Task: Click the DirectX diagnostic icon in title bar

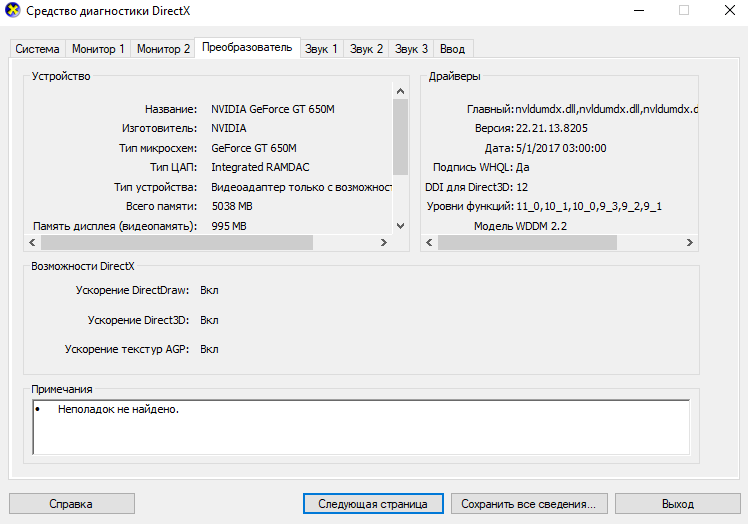Action: click(x=12, y=10)
